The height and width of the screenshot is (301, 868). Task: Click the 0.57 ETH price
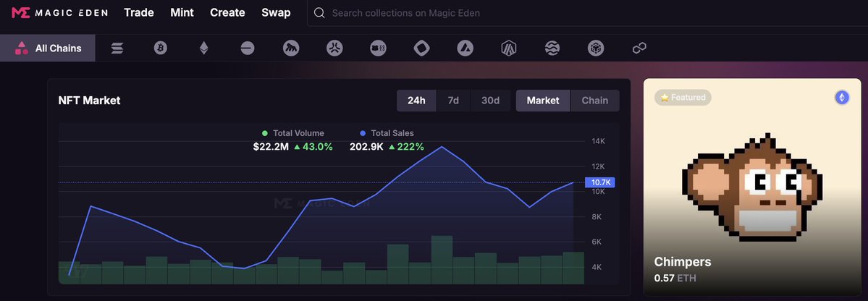click(x=675, y=278)
